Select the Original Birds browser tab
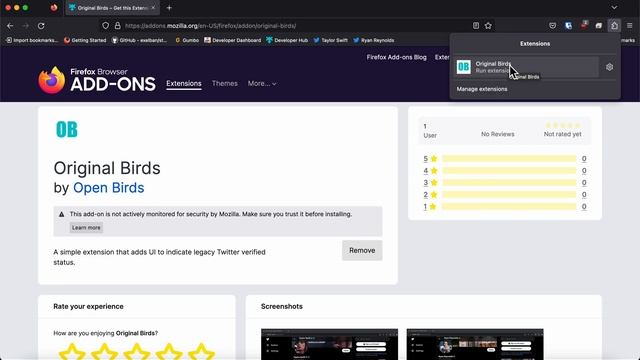The width and height of the screenshot is (640, 360). click(112, 7)
